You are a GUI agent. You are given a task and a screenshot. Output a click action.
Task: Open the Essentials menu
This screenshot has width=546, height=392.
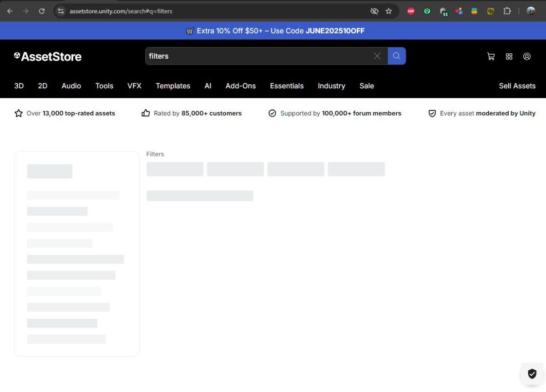[287, 86]
